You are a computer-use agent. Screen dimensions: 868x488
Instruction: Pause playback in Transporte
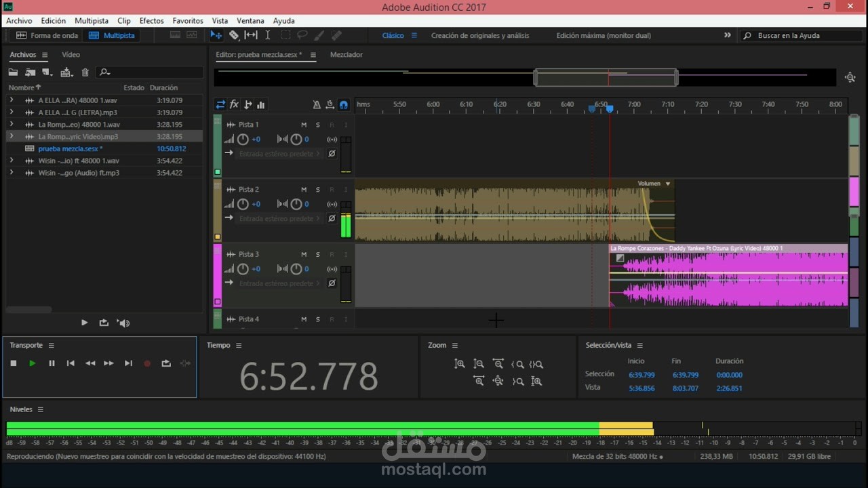52,363
